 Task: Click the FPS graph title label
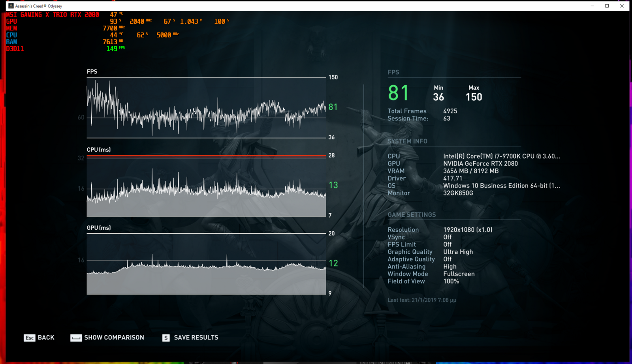[x=92, y=71]
